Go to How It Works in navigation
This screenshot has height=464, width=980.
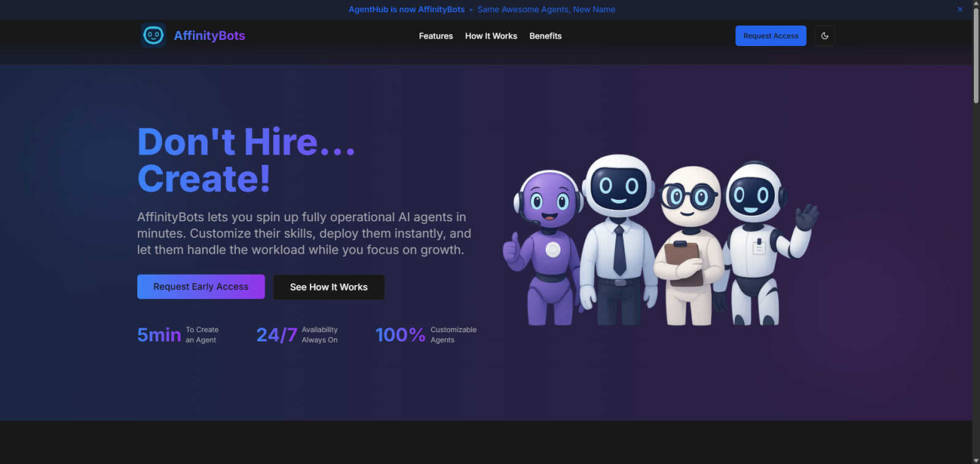click(491, 36)
